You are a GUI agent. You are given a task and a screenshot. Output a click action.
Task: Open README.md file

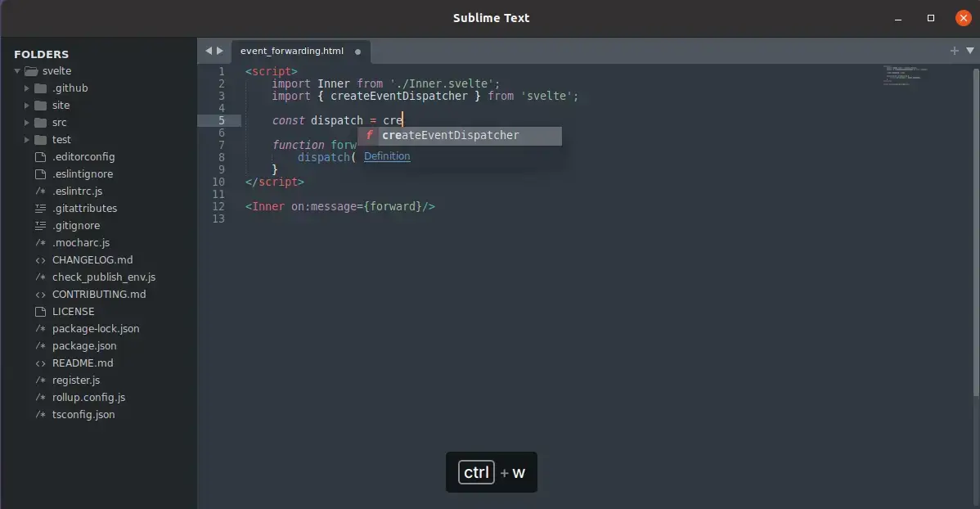(83, 363)
